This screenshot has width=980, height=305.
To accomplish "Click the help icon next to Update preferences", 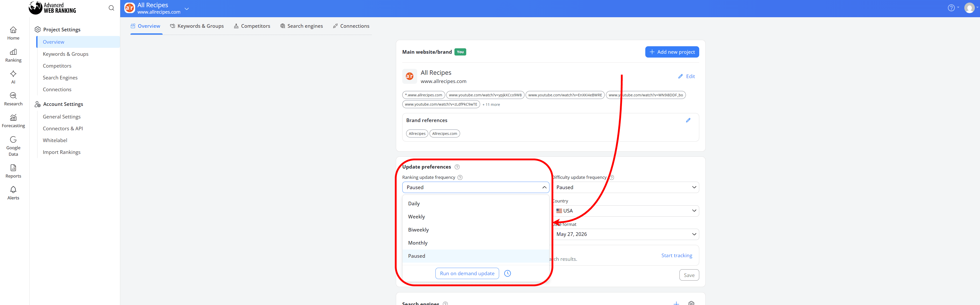I will pos(457,167).
